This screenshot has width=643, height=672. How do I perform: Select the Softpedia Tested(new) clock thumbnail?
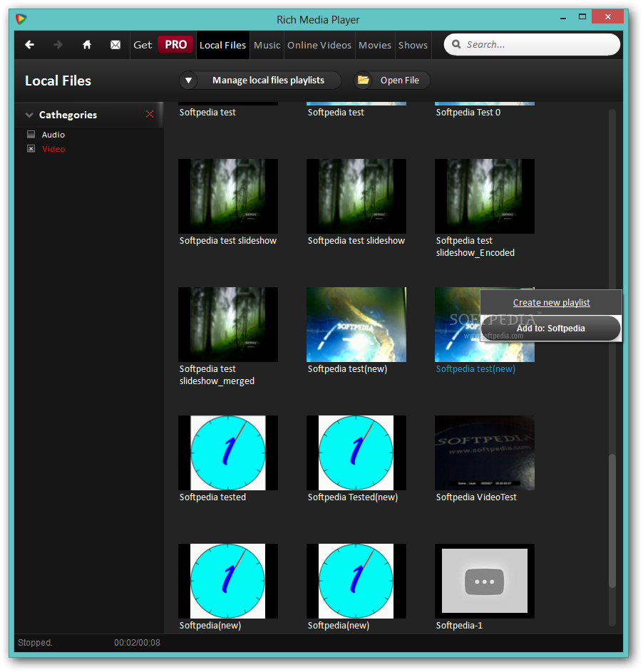coord(356,453)
